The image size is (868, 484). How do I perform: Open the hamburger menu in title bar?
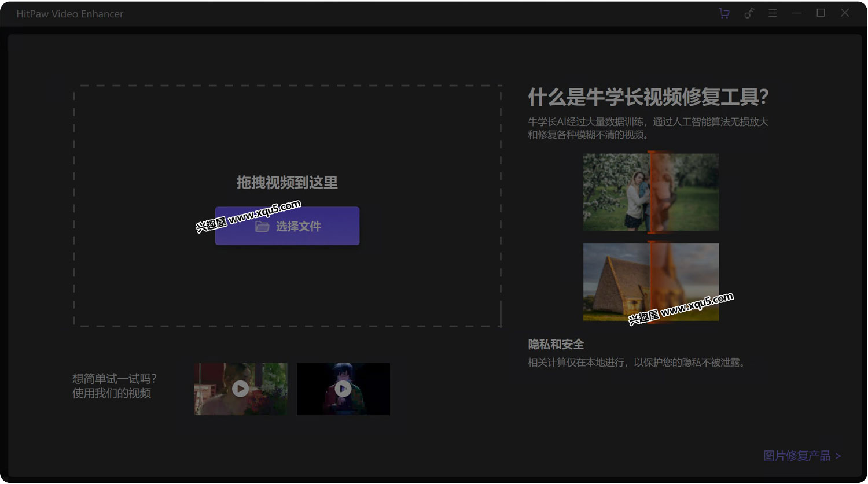coord(773,13)
